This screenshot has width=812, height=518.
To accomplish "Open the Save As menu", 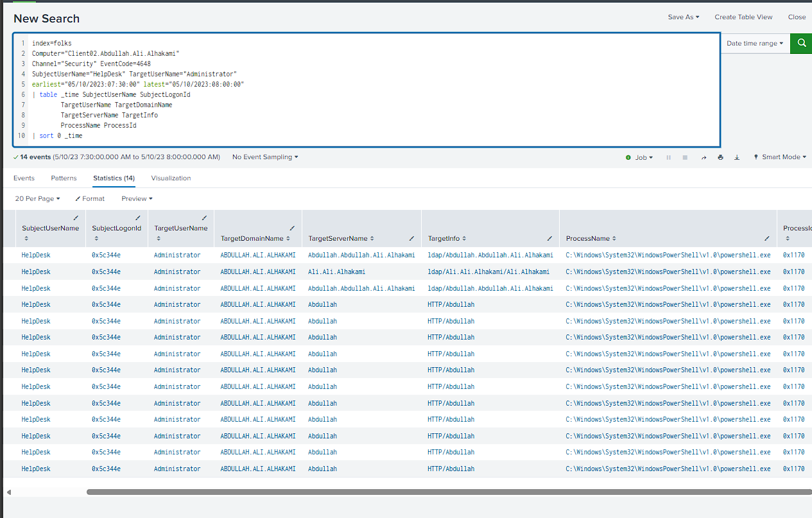I will (x=684, y=17).
